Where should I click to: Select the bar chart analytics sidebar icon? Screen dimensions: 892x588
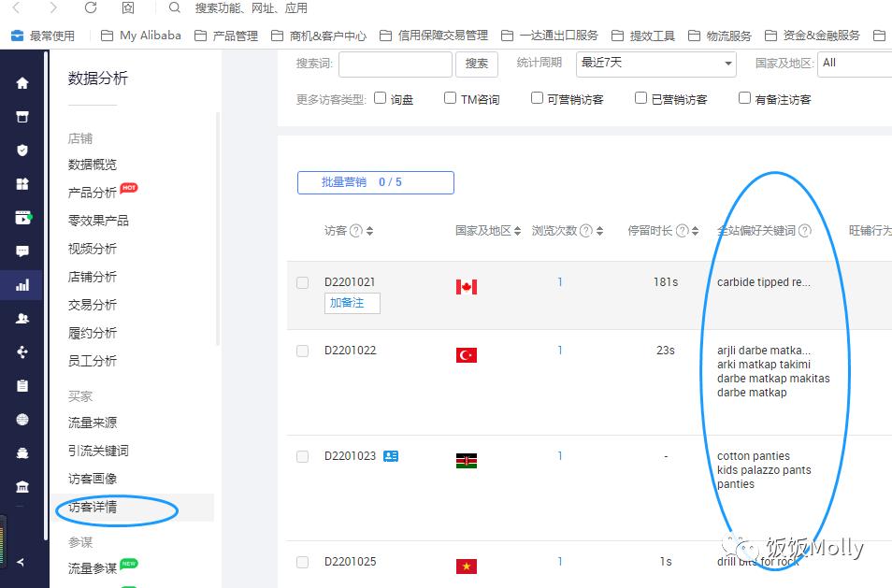[x=22, y=284]
